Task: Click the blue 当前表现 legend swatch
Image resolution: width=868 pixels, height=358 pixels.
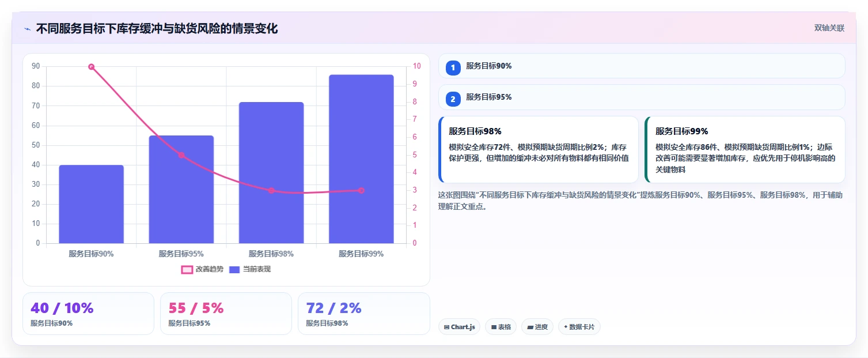Action: [x=235, y=269]
